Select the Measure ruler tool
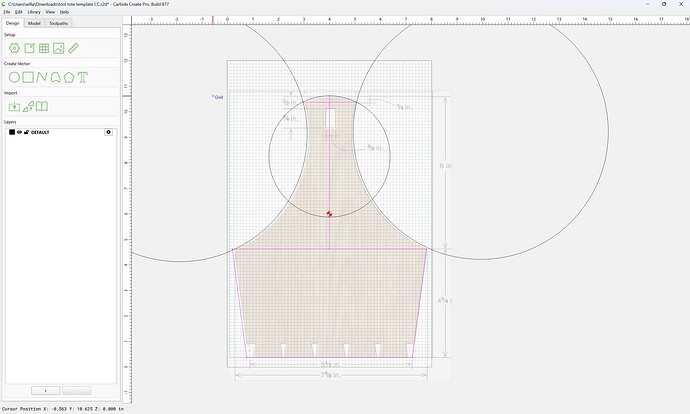The width and height of the screenshot is (690, 414). coord(73,48)
